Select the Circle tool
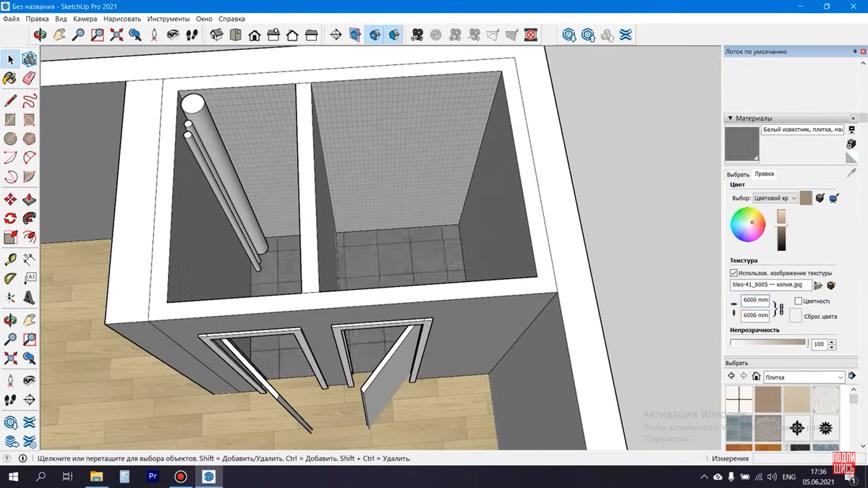 tap(10, 139)
